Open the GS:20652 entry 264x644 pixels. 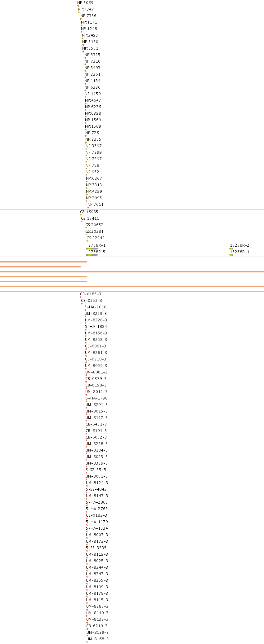[95, 225]
